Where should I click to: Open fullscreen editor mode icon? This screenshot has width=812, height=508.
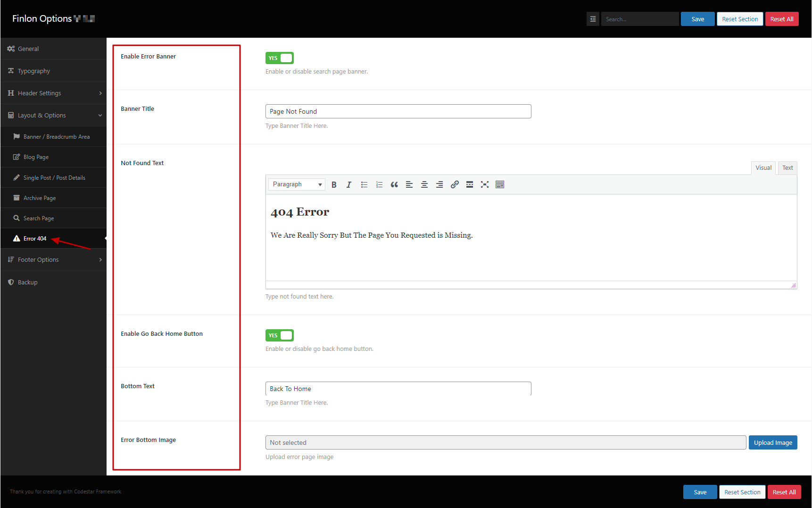tap(485, 185)
